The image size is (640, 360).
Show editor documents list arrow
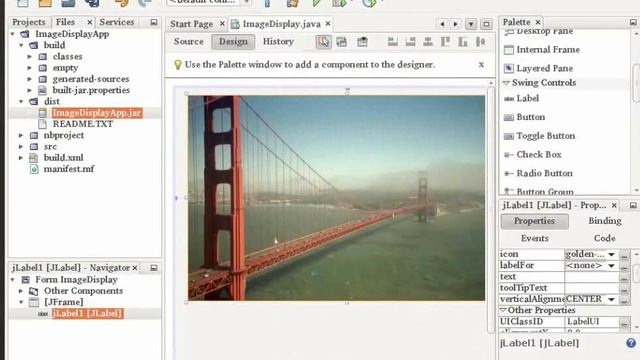pyautogui.click(x=471, y=24)
